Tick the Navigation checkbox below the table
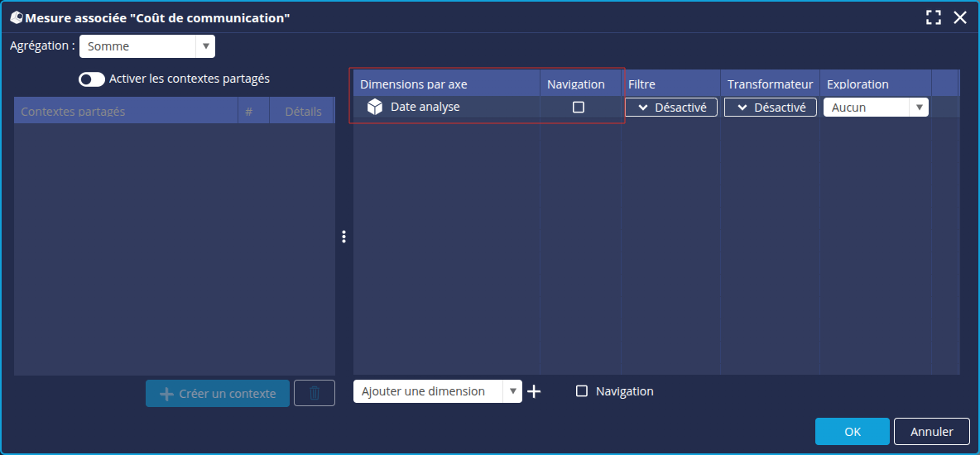 click(x=582, y=391)
